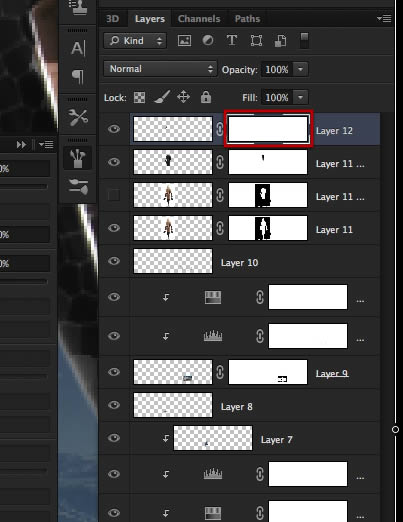Hide Layer 10 with its eye icon
This screenshot has width=403, height=522.
coord(114,261)
